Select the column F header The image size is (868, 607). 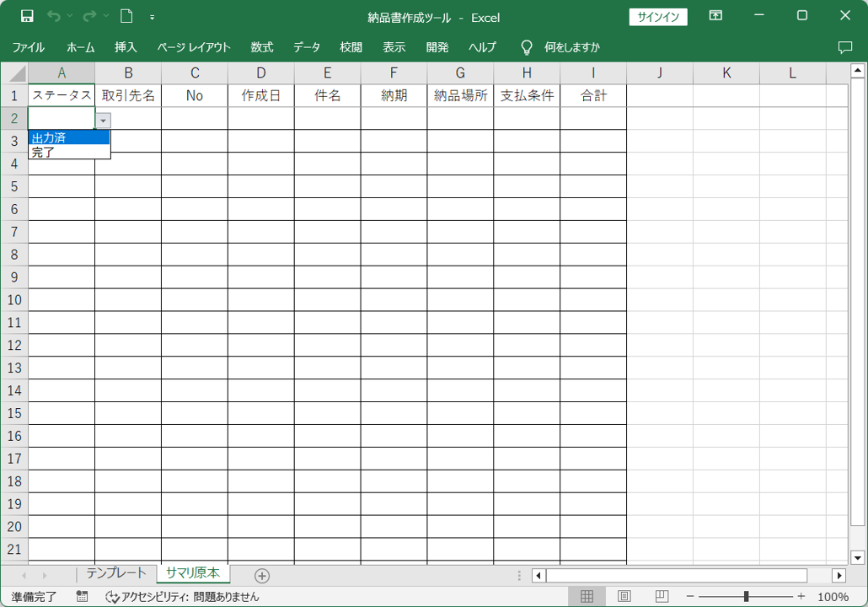[394, 73]
